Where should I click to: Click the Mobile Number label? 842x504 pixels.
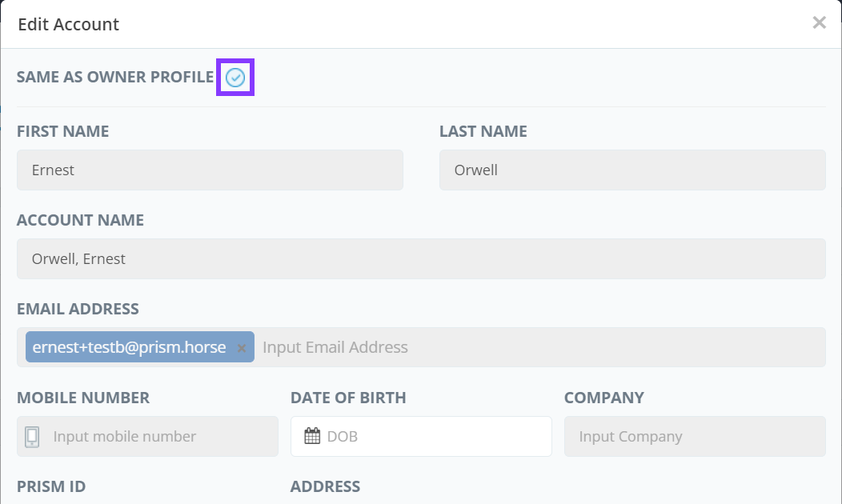[x=83, y=398]
